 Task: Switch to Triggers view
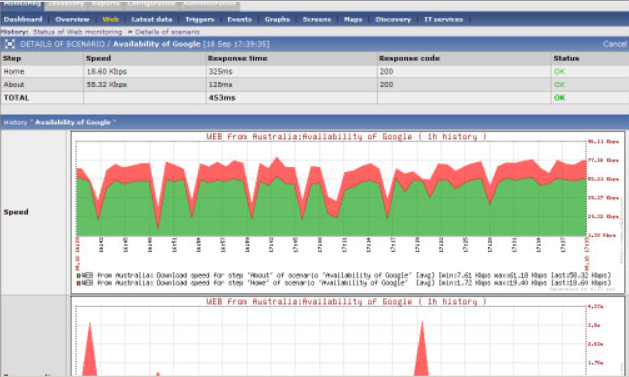click(x=200, y=19)
